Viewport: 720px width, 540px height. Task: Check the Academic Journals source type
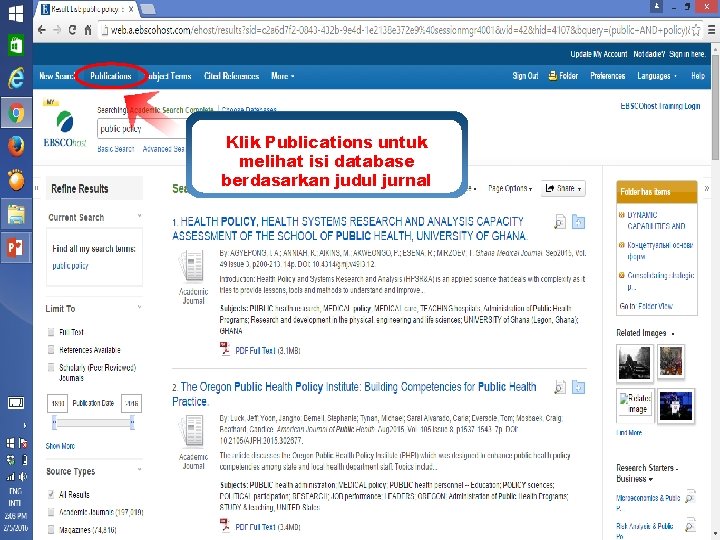(51, 512)
